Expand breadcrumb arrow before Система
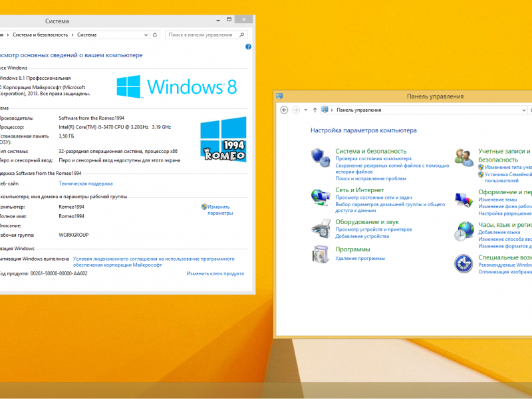The image size is (532, 399). pyautogui.click(x=72, y=35)
